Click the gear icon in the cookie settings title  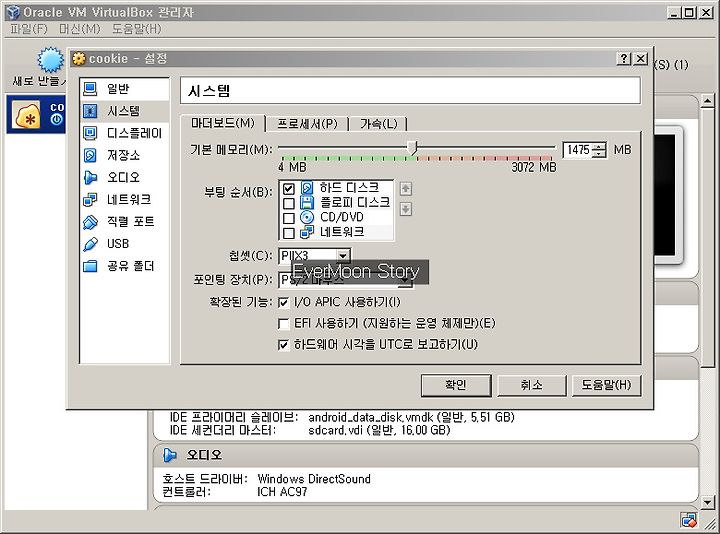[x=79, y=59]
